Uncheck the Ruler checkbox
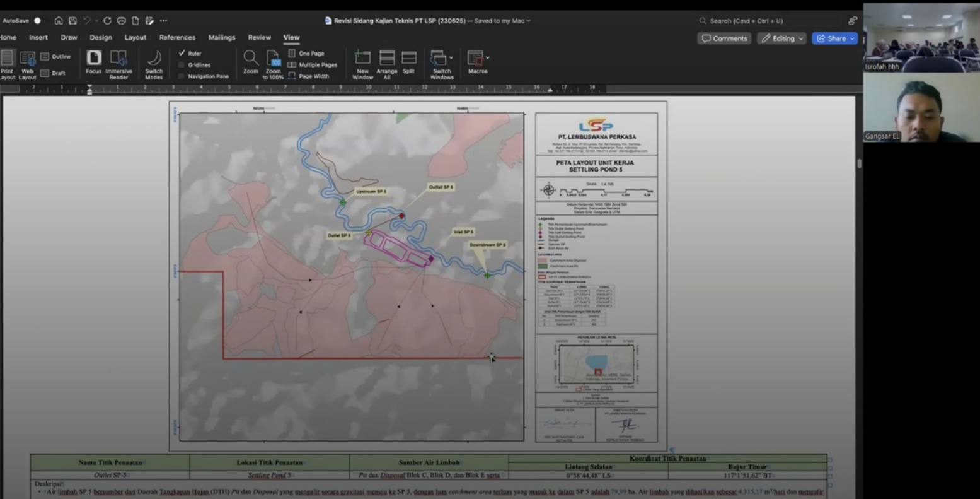The height and width of the screenshot is (499, 980). pos(182,54)
